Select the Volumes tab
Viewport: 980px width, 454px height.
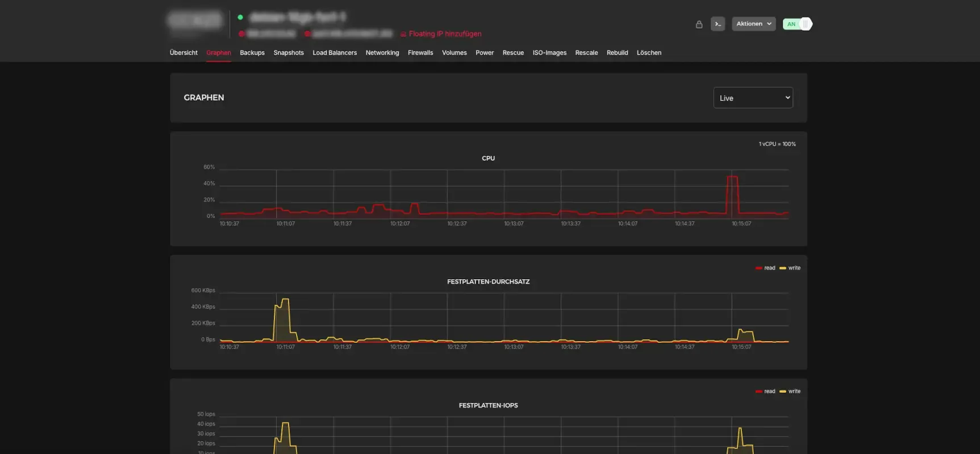coord(454,53)
